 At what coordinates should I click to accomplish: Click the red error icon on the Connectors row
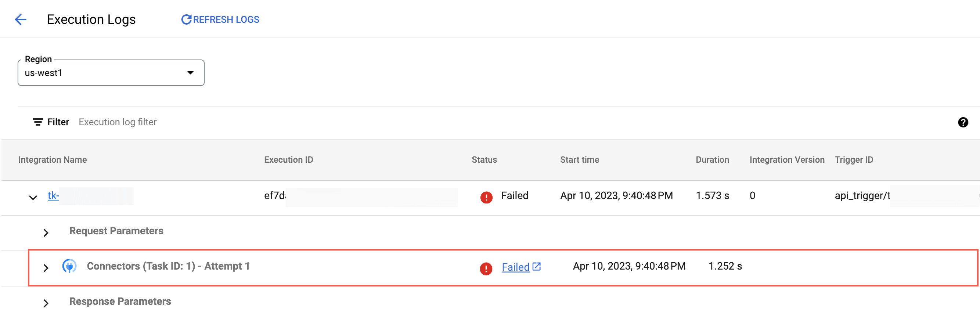click(x=486, y=268)
